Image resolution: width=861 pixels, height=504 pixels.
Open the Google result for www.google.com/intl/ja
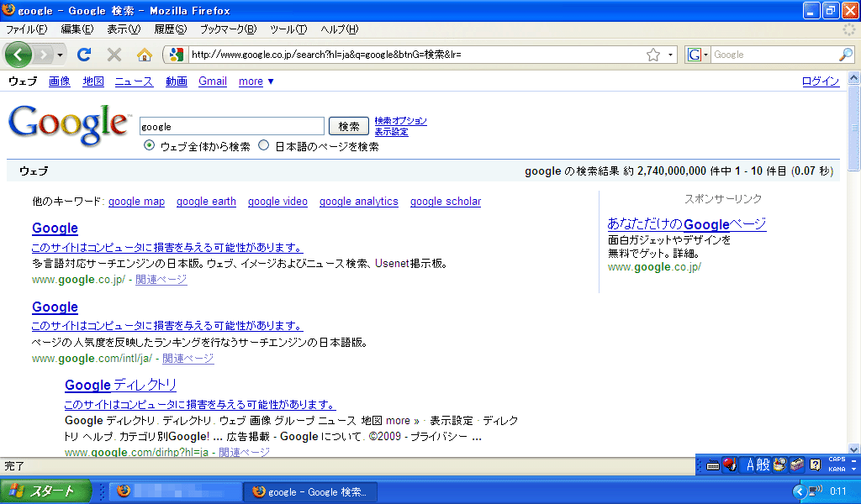(55, 307)
